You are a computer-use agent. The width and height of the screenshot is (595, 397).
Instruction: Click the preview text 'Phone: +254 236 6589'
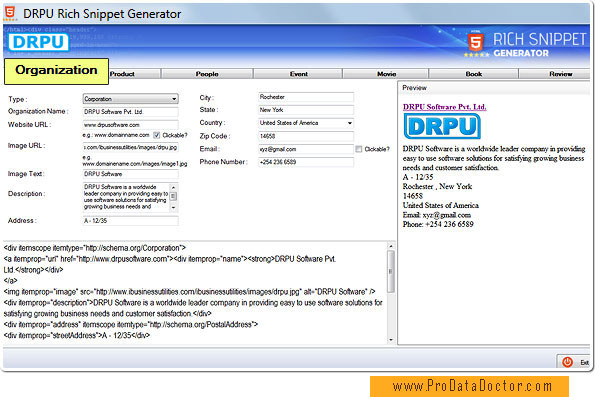click(x=438, y=224)
